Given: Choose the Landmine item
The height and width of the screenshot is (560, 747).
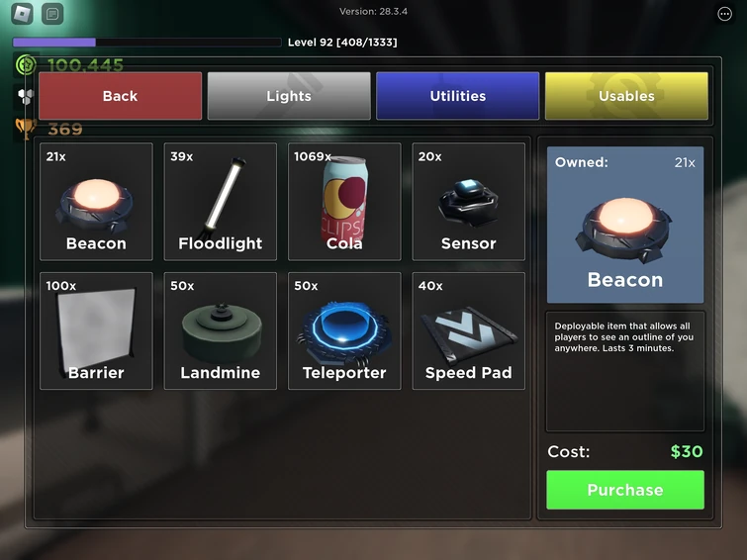Looking at the screenshot, I should (220, 330).
